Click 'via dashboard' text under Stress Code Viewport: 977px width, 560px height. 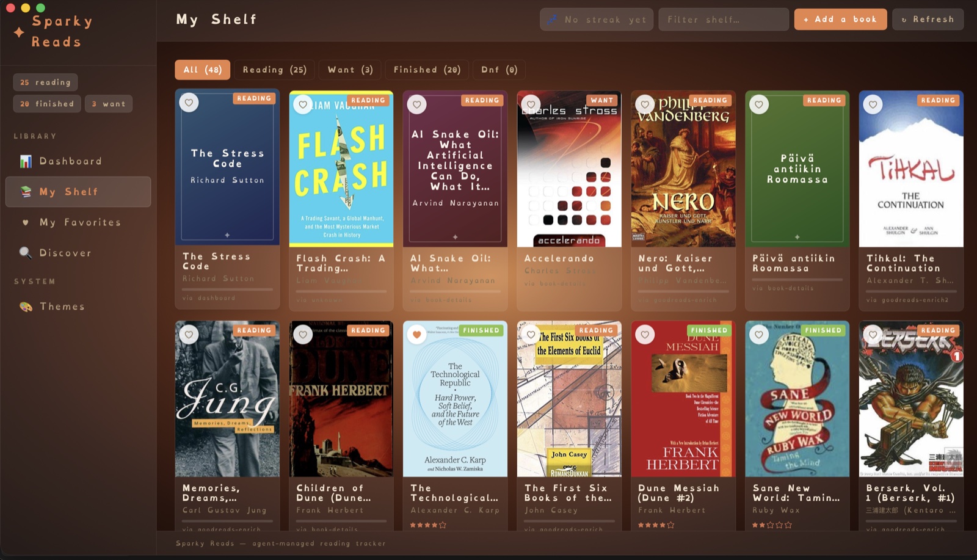[x=208, y=298]
